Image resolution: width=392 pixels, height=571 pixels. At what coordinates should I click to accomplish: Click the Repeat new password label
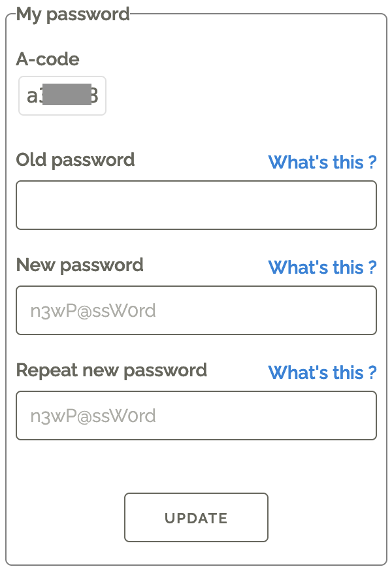[111, 370]
